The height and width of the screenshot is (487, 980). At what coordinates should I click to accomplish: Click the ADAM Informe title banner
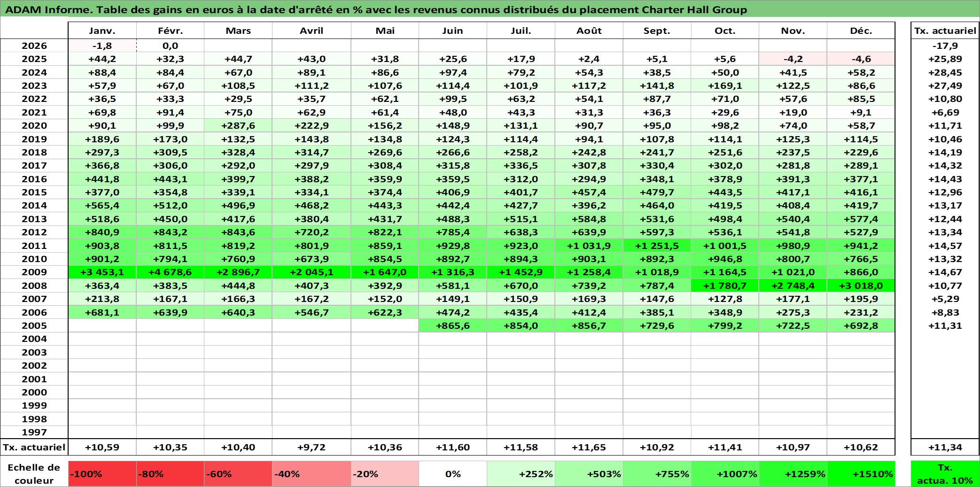pos(490,9)
